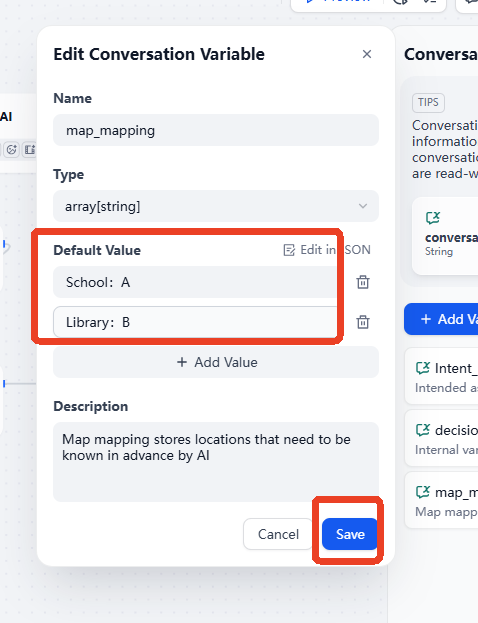Select the map_mapping variable card in panel

[x=441, y=500]
